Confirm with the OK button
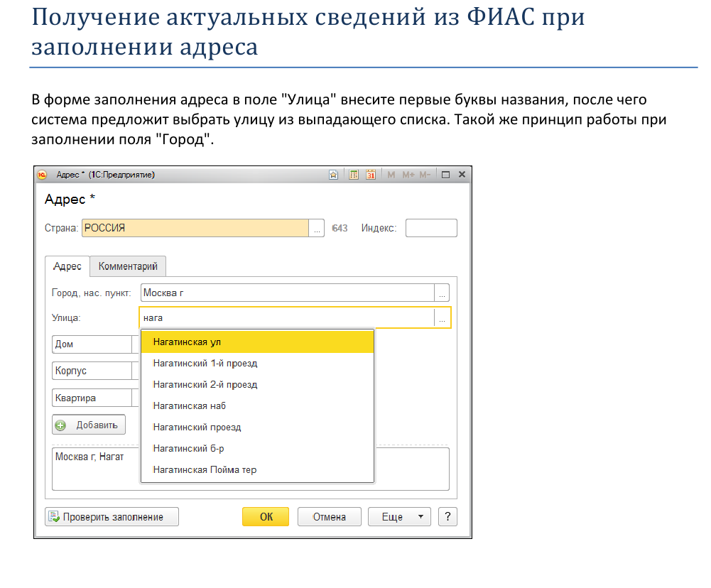Screen dimensions: 711x588 pos(266,517)
